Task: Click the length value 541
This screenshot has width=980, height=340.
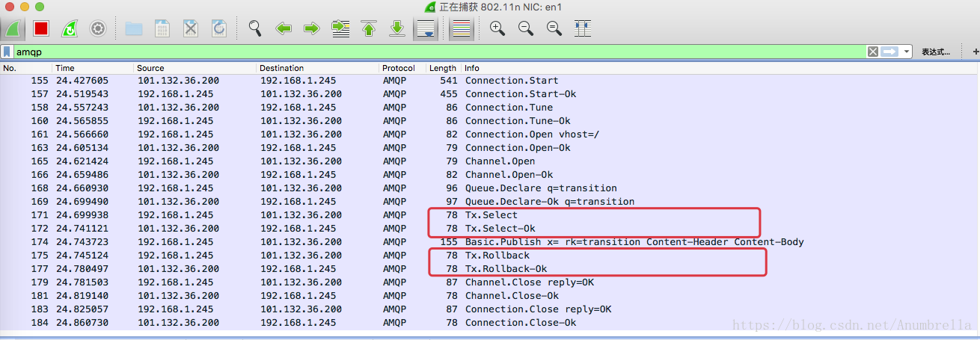Action: tap(448, 81)
